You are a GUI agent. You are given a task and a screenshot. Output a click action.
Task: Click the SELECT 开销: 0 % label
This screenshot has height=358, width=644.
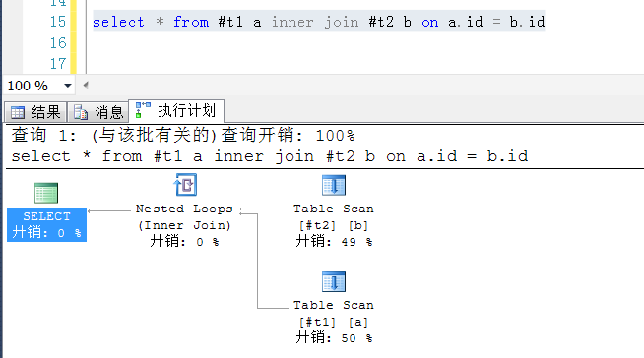point(46,224)
